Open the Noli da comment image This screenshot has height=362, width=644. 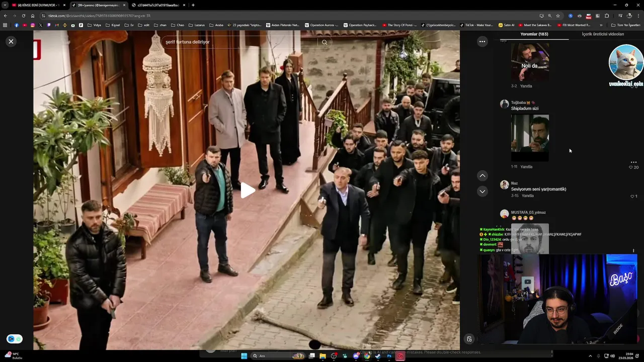pos(530,62)
